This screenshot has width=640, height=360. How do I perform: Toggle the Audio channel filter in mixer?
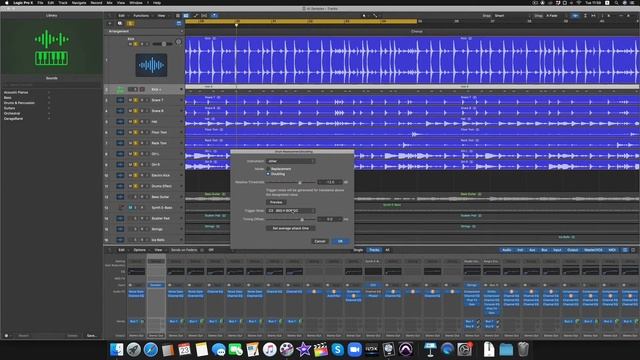507,250
